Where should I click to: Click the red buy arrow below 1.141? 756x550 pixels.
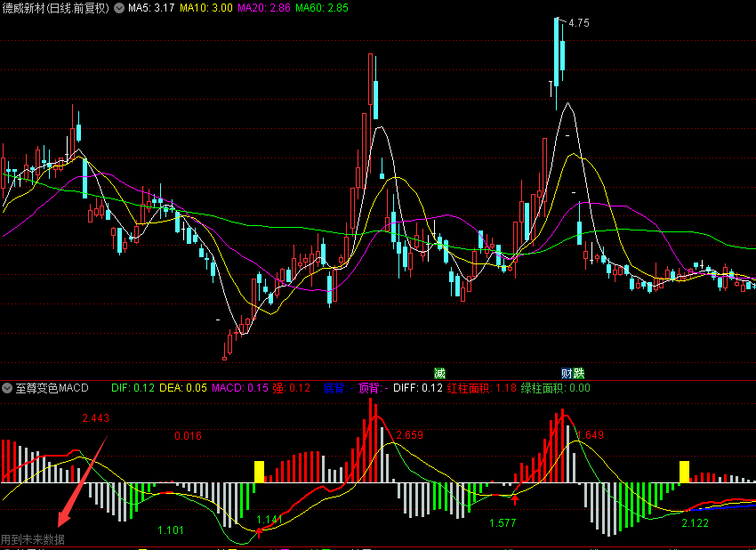pyautogui.click(x=259, y=533)
